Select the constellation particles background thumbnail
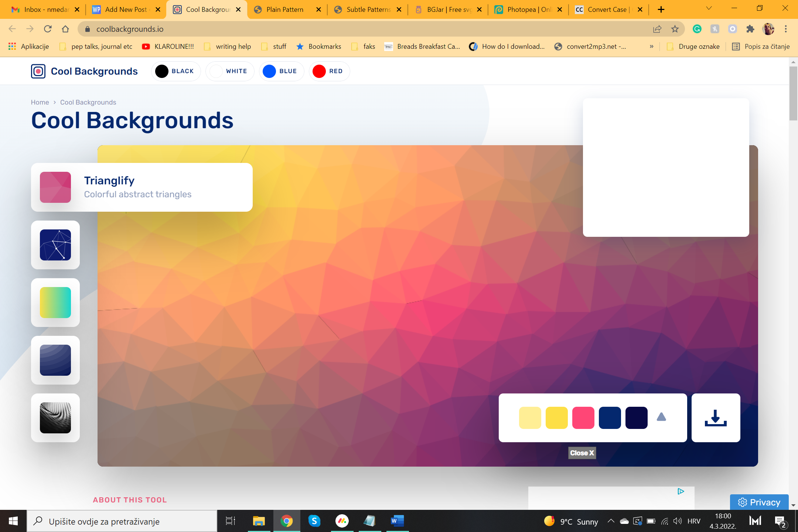Screen dimensions: 798x532 tap(55, 245)
